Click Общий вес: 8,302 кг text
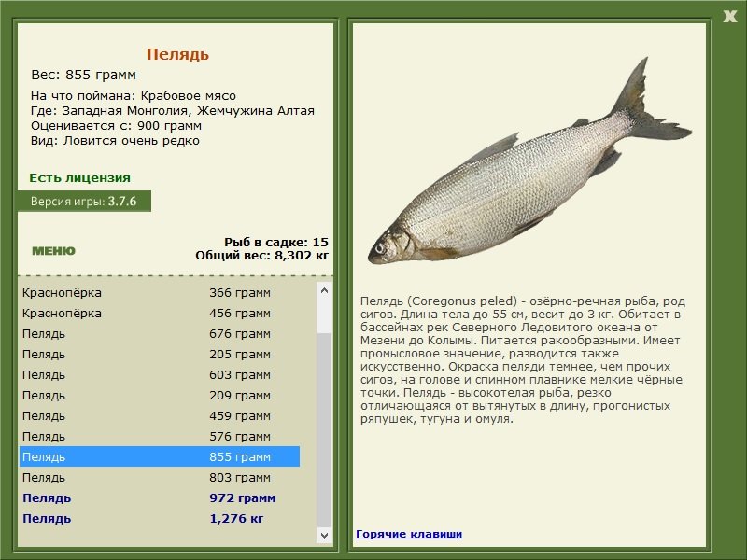The height and width of the screenshot is (560, 747). (x=262, y=255)
